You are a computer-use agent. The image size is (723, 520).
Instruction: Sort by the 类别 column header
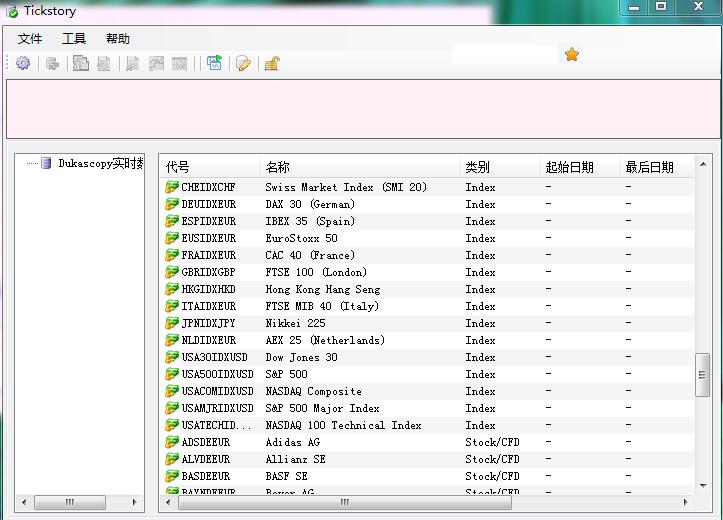tap(499, 167)
